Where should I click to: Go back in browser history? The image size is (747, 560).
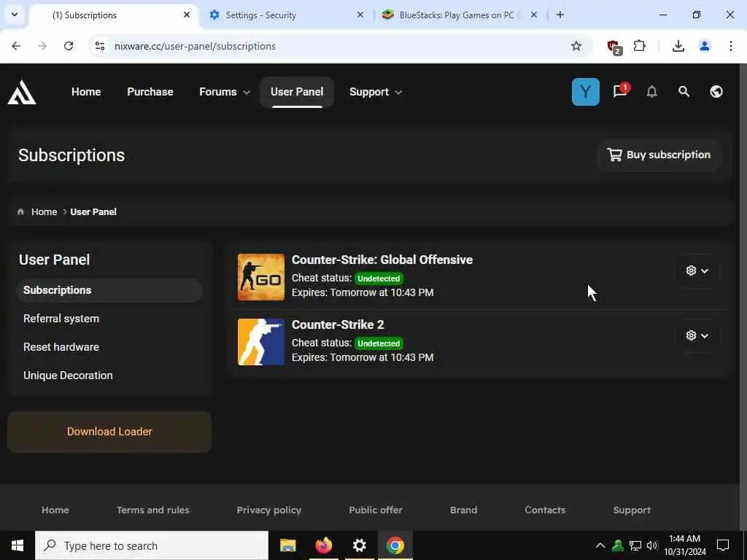click(16, 46)
